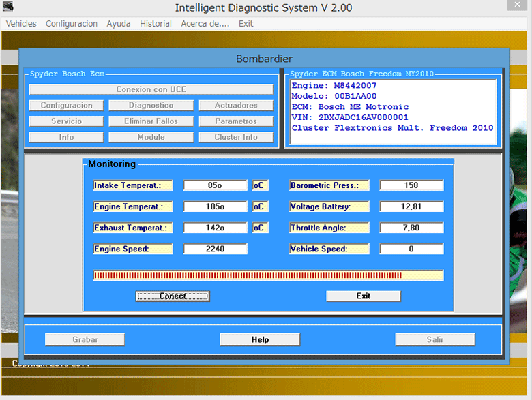Click the Voltage Battery value 12,81
Image resolution: width=532 pixels, height=400 pixels.
click(411, 206)
